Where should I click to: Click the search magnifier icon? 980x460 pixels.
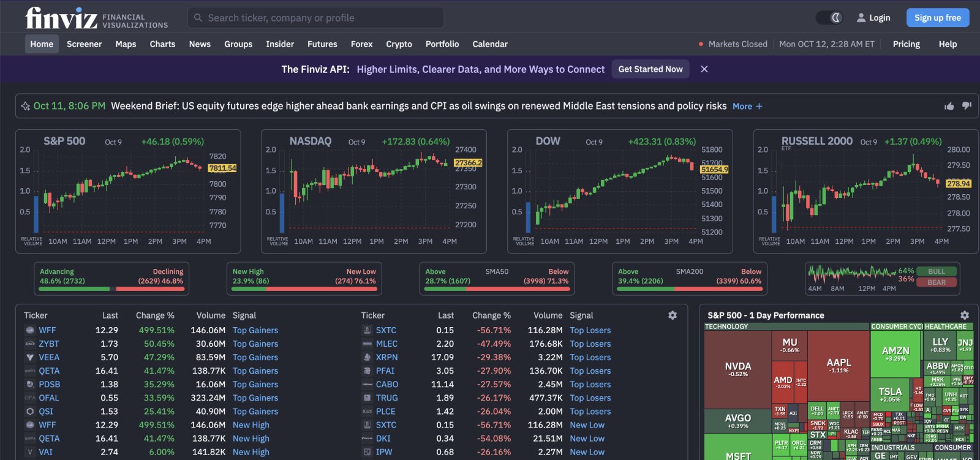click(x=198, y=18)
